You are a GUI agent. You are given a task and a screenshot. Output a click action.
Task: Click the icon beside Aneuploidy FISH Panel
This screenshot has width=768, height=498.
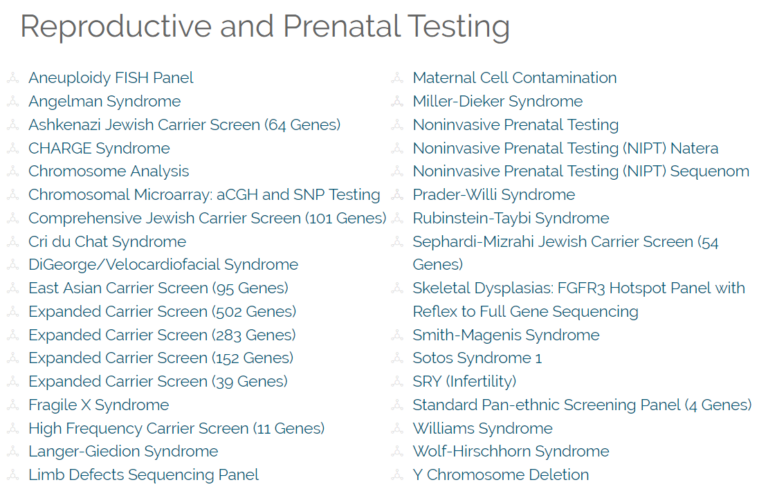click(x=13, y=78)
